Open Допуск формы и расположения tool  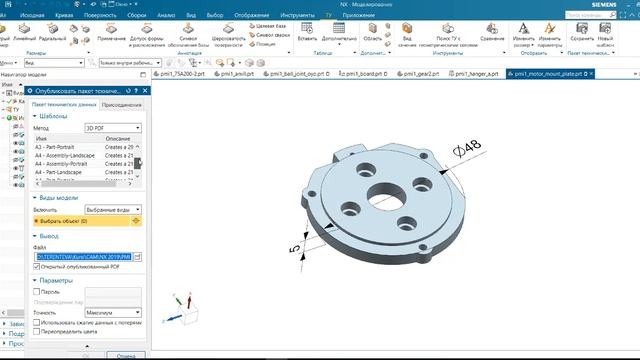pyautogui.click(x=147, y=35)
